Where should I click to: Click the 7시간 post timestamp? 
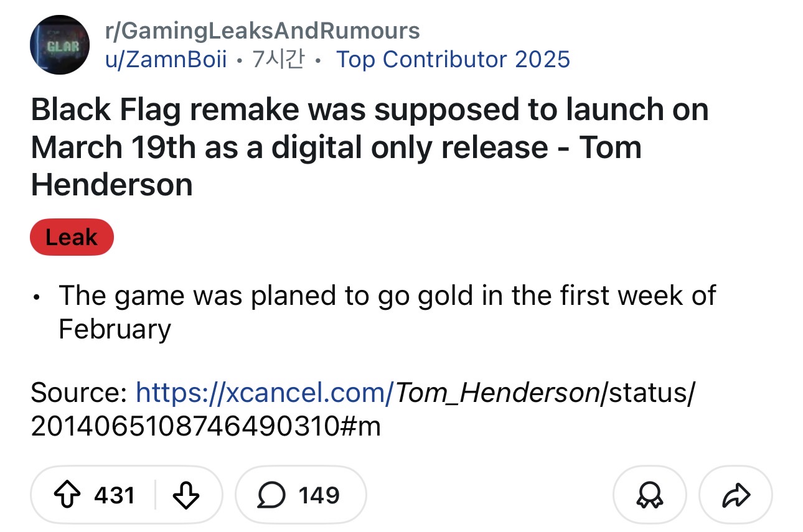click(x=278, y=60)
